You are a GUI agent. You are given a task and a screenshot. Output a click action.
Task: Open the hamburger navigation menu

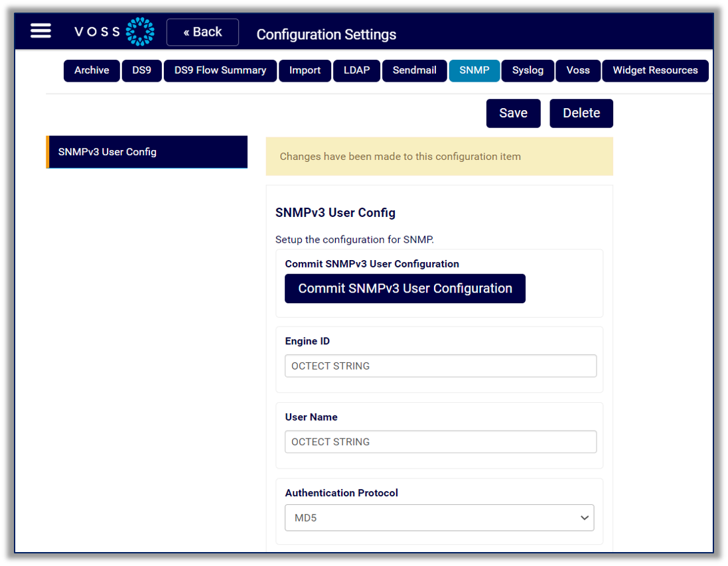(x=40, y=31)
